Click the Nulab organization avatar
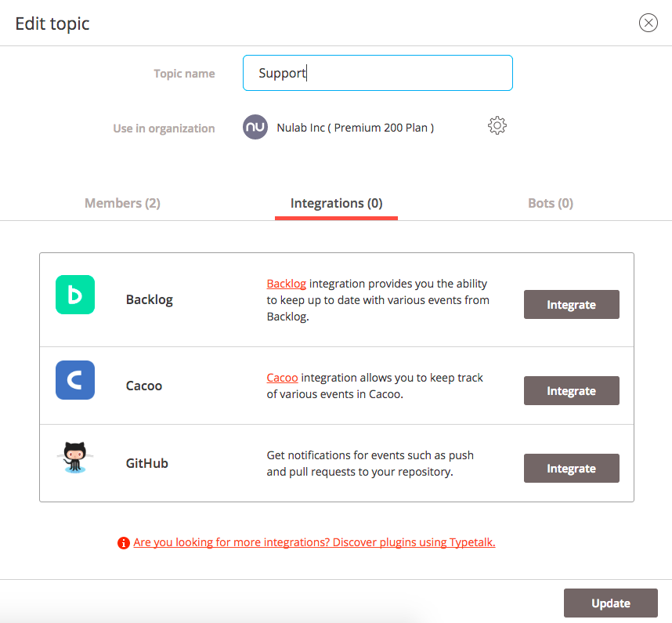 click(255, 127)
